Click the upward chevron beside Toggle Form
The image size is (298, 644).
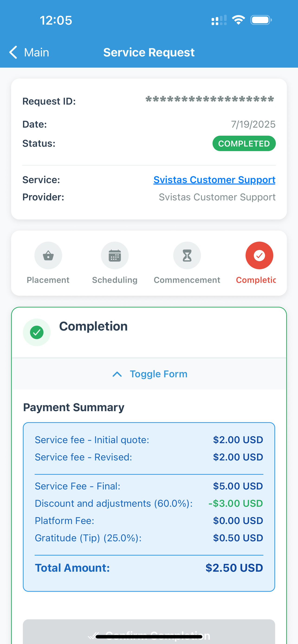[x=117, y=374]
